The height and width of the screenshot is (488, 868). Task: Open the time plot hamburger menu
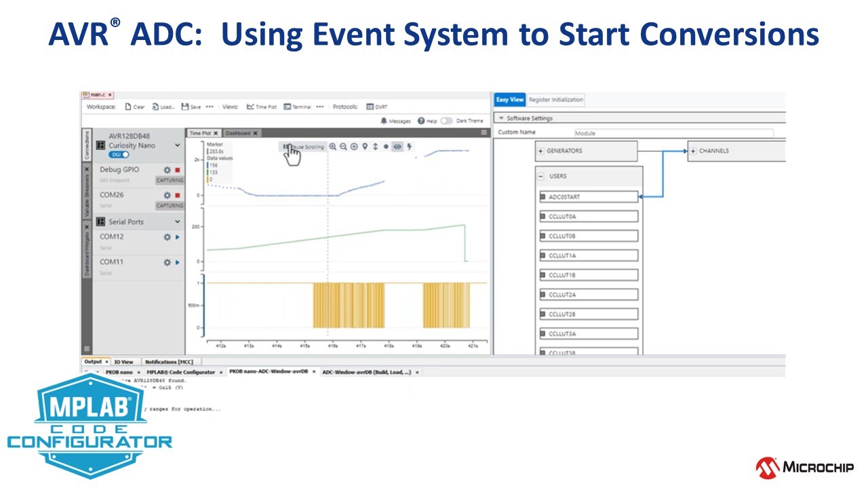tap(484, 133)
